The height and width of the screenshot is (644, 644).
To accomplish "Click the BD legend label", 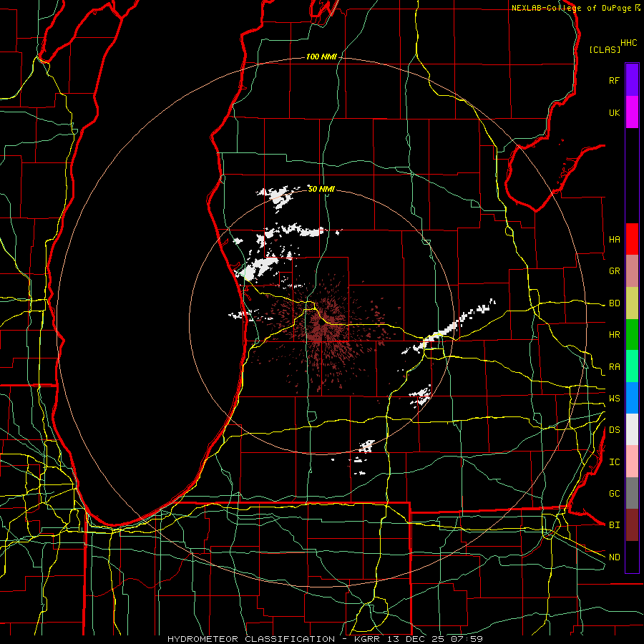I will pos(614,303).
